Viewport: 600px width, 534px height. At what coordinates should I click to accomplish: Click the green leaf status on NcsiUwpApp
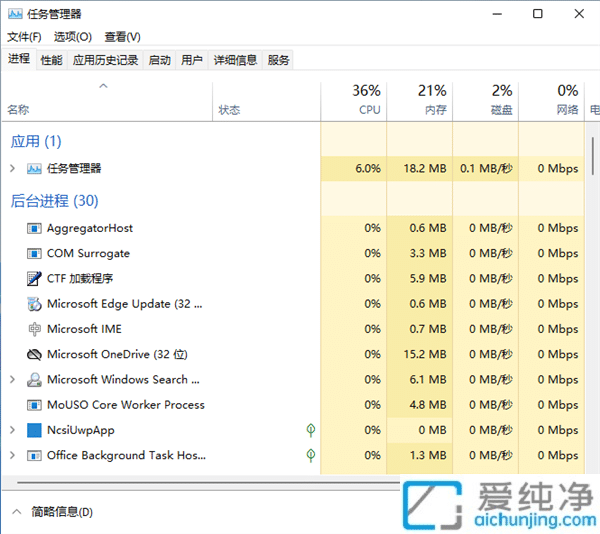pyautogui.click(x=311, y=430)
